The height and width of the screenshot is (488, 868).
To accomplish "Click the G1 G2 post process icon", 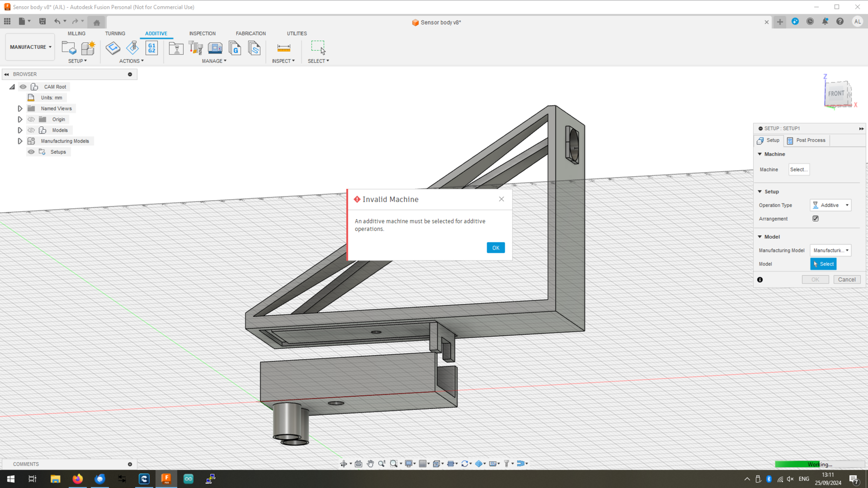I will pyautogui.click(x=152, y=48).
